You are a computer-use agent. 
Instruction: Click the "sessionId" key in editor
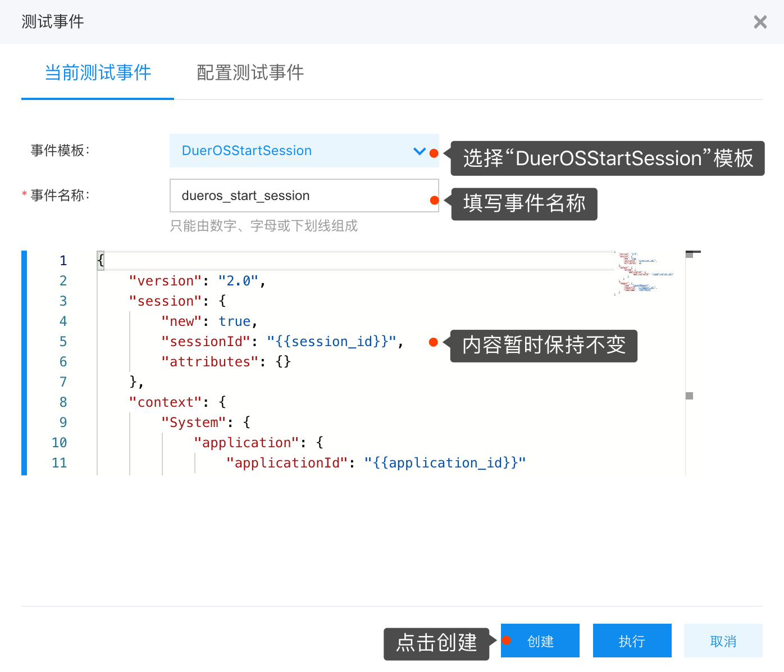point(206,342)
